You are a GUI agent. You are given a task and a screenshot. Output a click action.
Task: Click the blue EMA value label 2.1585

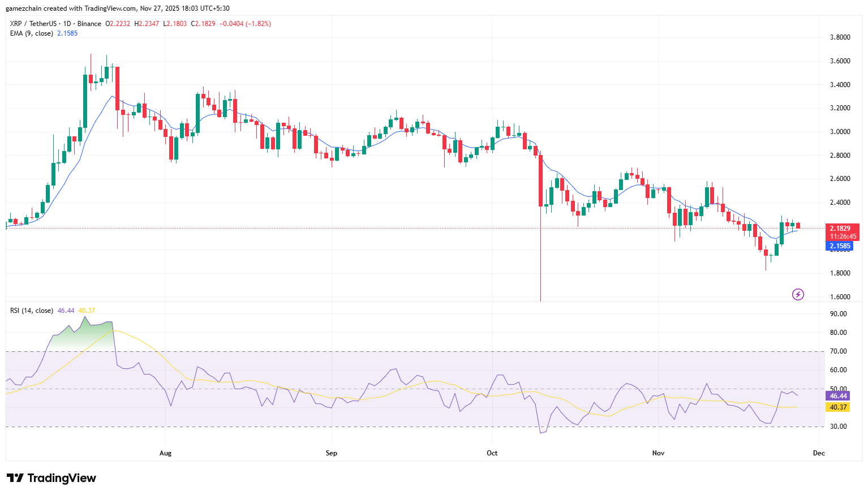point(840,246)
